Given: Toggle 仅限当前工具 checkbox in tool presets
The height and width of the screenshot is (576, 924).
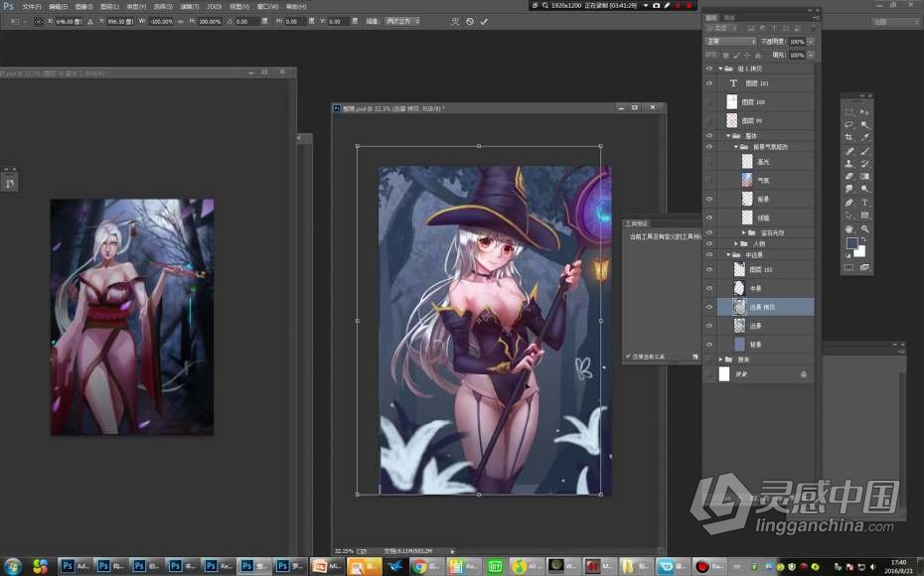Looking at the screenshot, I should pos(628,357).
